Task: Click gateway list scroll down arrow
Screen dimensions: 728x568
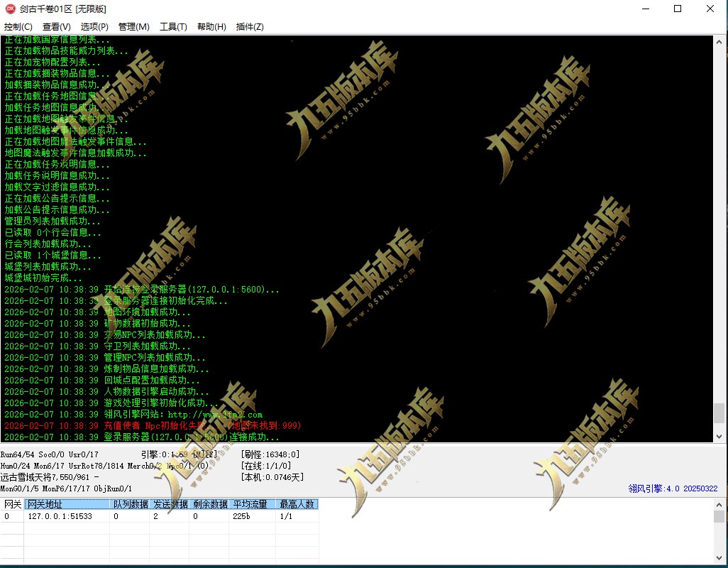Action: click(x=719, y=559)
